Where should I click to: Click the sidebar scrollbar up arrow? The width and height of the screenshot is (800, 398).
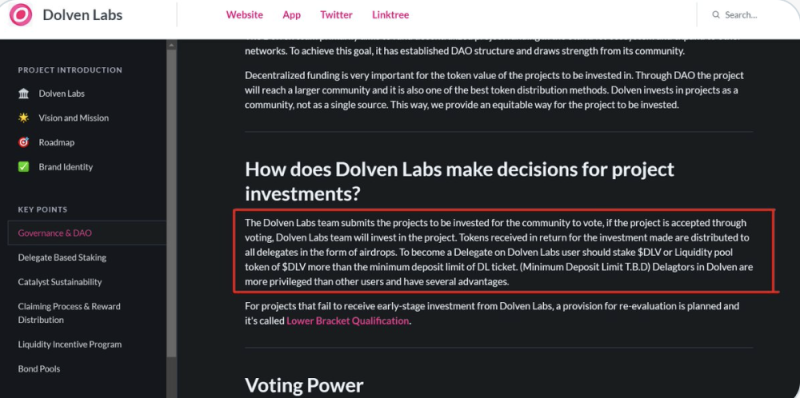pyautogui.click(x=171, y=45)
